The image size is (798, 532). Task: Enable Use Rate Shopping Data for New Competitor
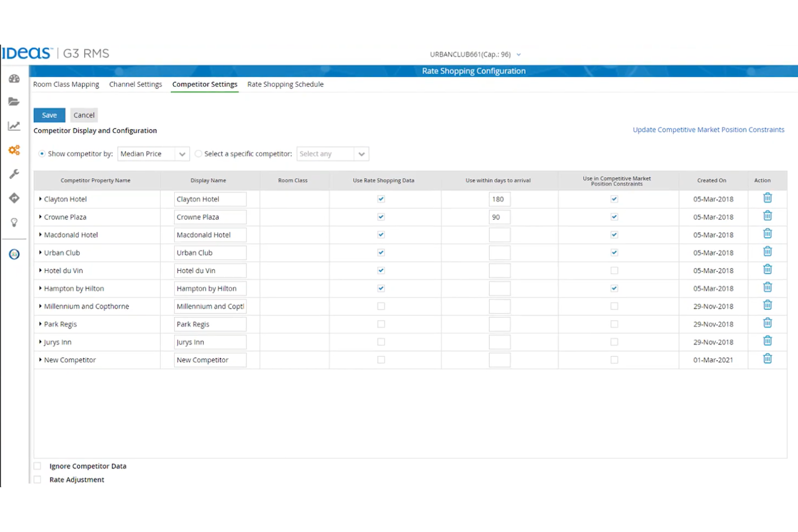point(381,360)
